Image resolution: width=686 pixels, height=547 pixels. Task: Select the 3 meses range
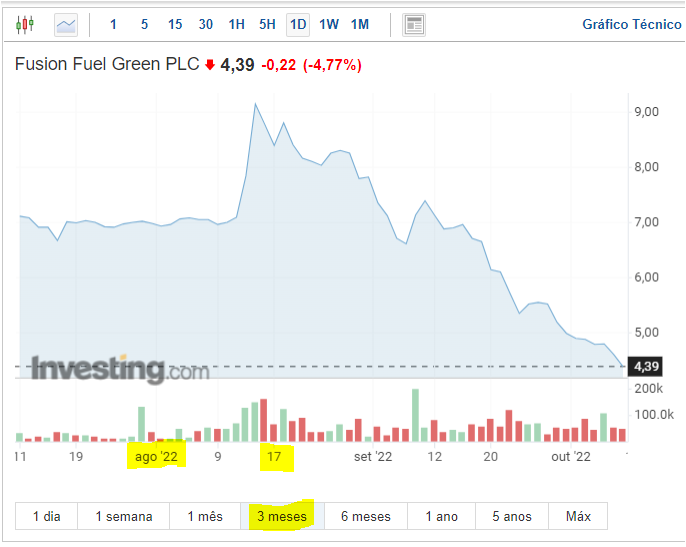[282, 516]
